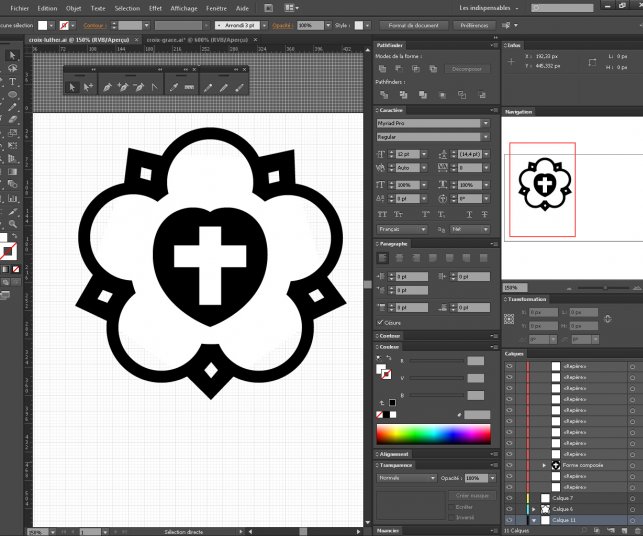Open the Fenêtre menu

(217, 8)
